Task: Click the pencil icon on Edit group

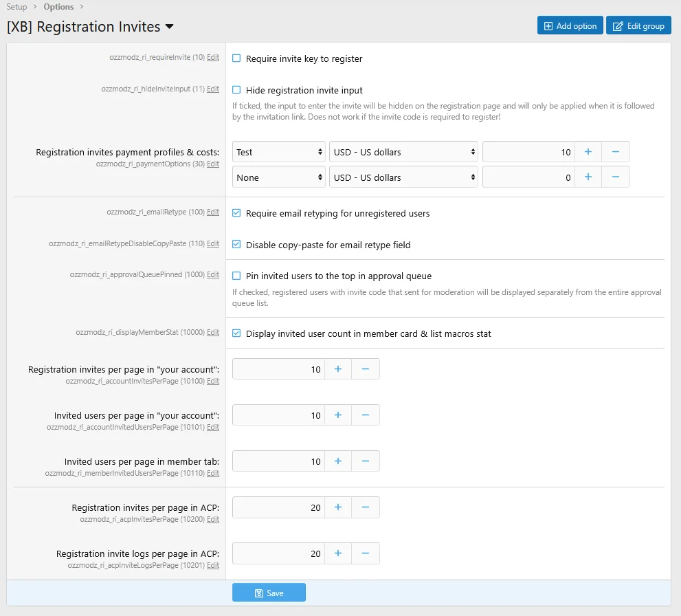Action: click(617, 25)
